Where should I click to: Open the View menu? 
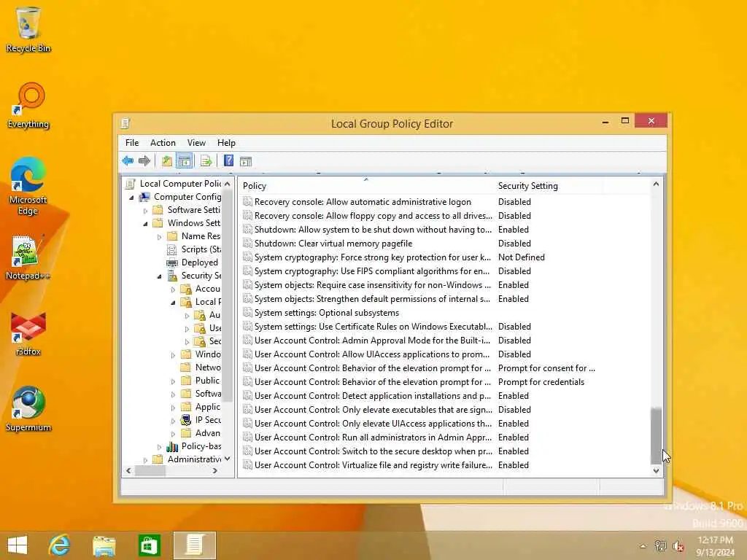[x=196, y=143]
